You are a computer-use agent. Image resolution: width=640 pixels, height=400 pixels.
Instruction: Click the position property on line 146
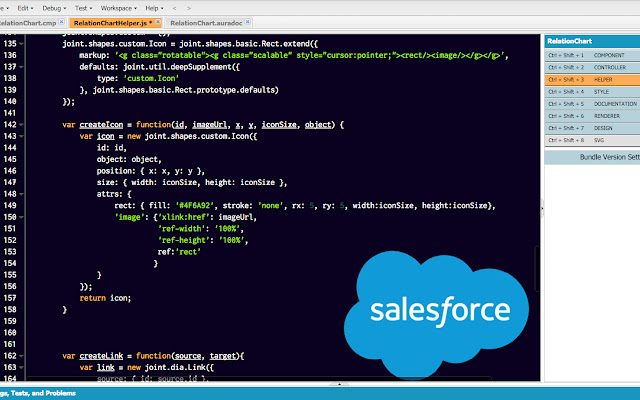tap(151, 171)
